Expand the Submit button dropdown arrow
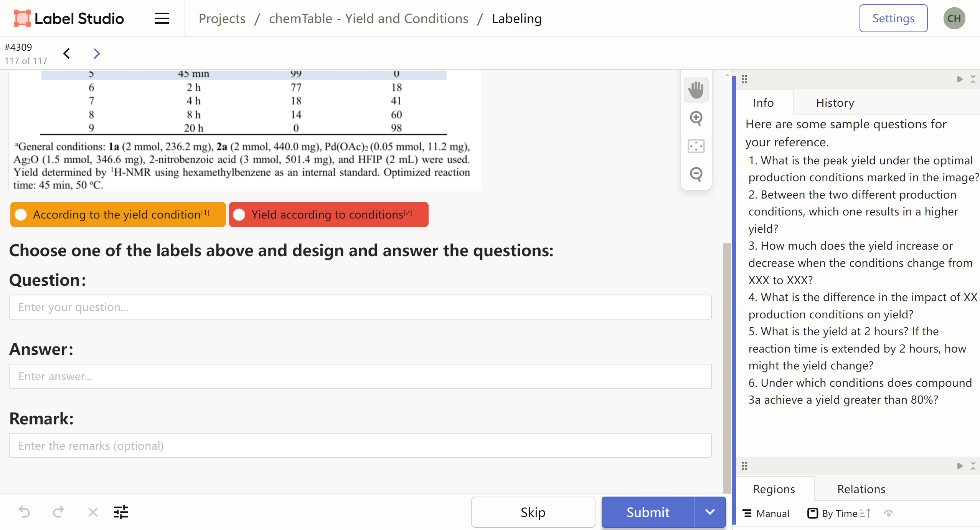The image size is (980, 530). click(x=710, y=512)
